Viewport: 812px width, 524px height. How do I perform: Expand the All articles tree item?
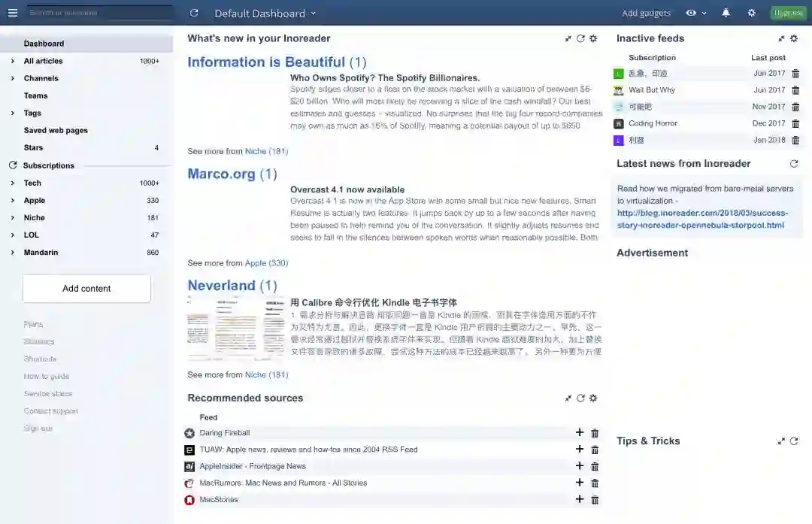13,61
